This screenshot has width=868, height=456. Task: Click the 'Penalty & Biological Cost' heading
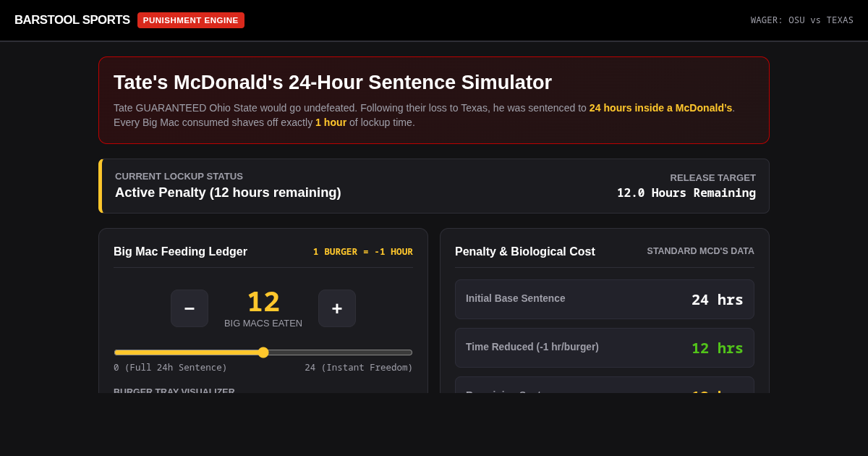click(525, 251)
